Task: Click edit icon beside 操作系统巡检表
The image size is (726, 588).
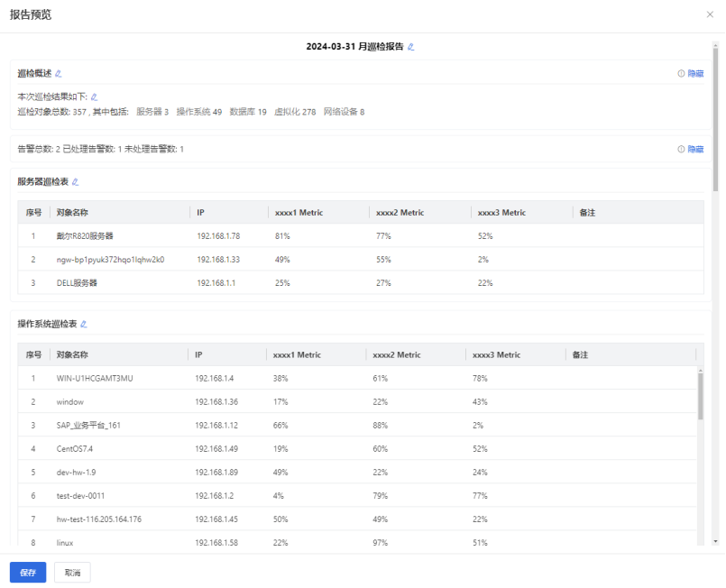Action: 84,324
